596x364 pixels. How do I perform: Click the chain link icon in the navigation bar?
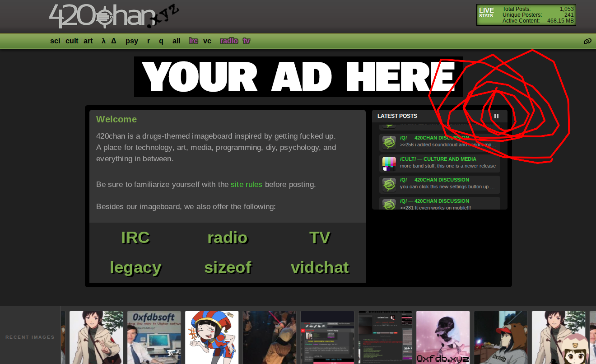pos(587,41)
